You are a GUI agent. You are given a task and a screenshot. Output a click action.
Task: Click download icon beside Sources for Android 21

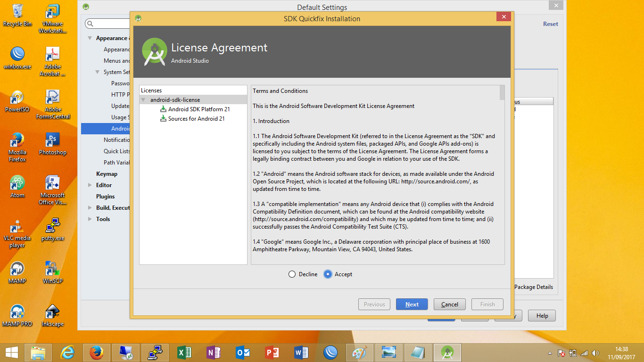pyautogui.click(x=163, y=119)
